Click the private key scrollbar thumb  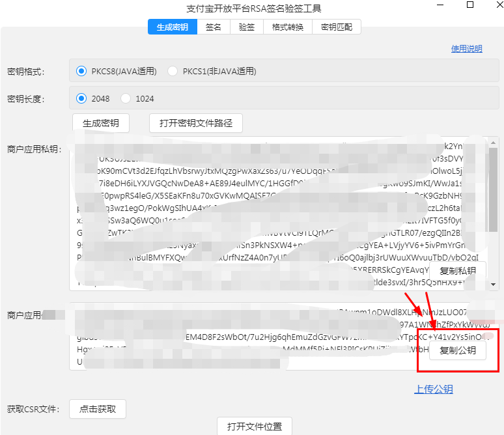[494, 189]
